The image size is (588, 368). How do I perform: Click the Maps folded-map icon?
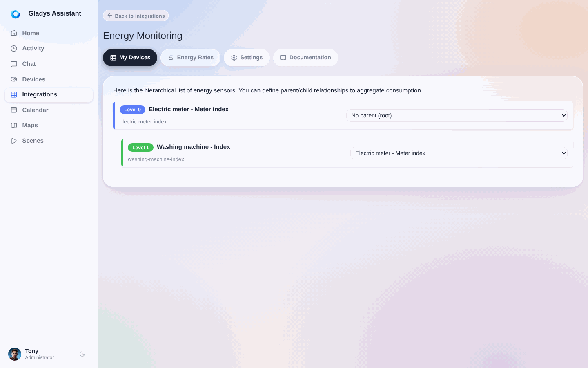click(14, 125)
